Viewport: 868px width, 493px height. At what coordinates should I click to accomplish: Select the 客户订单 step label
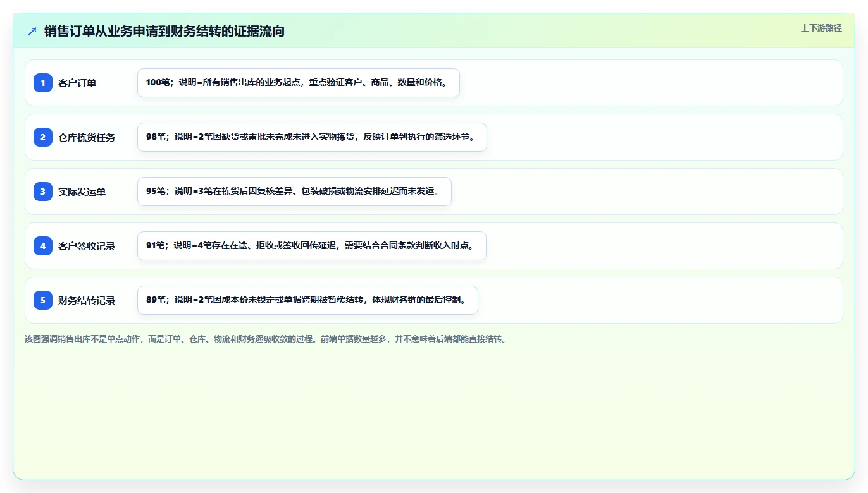tap(77, 83)
